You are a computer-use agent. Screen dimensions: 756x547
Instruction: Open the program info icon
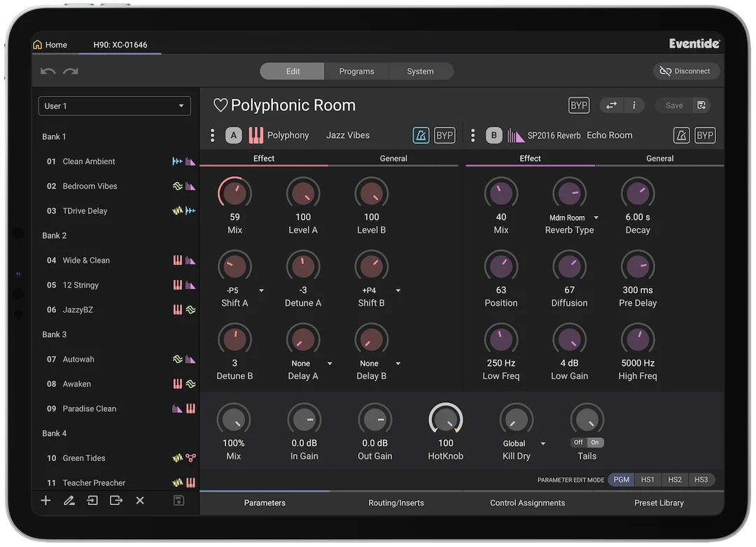click(634, 106)
